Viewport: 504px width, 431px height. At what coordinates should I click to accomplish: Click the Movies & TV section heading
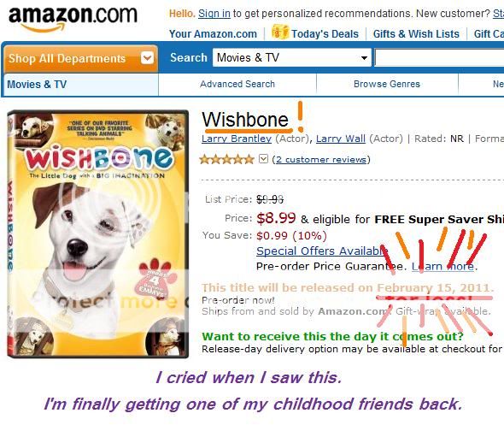click(x=37, y=85)
